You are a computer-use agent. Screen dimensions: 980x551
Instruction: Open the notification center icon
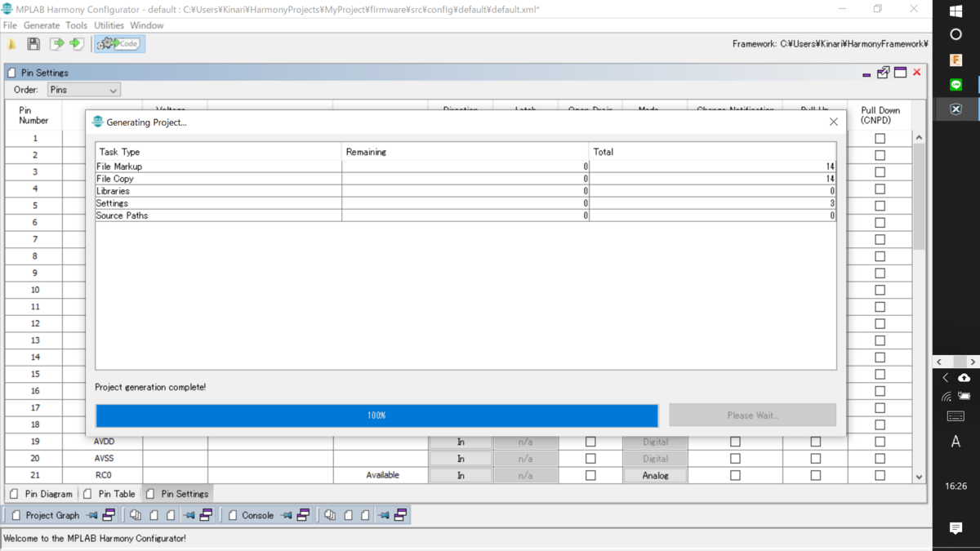click(x=956, y=528)
